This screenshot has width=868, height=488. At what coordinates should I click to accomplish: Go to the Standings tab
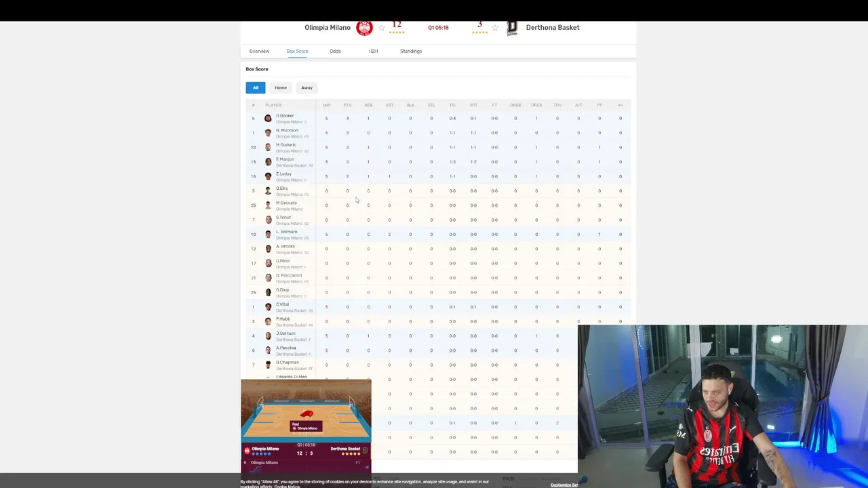(411, 51)
